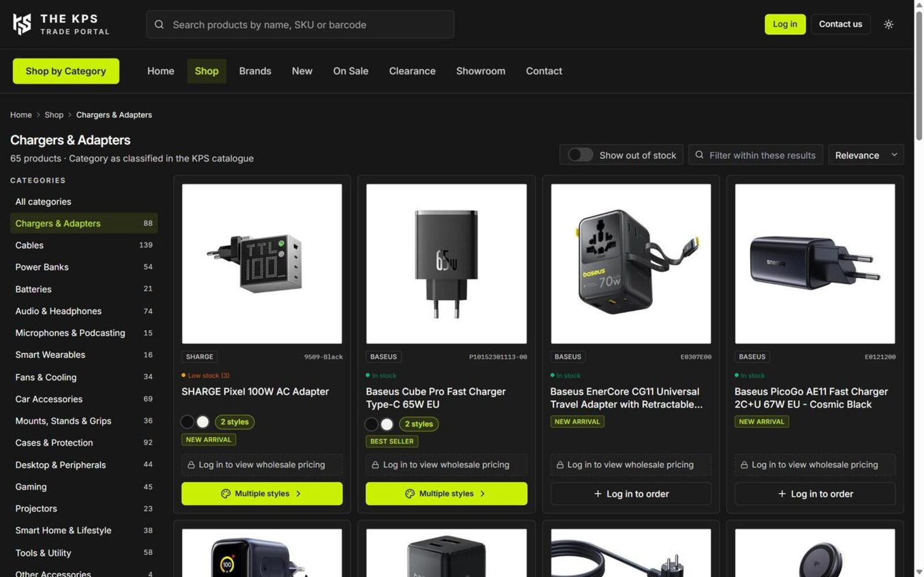
Task: Click chevron on SHARGE Multiple styles button
Action: (299, 494)
